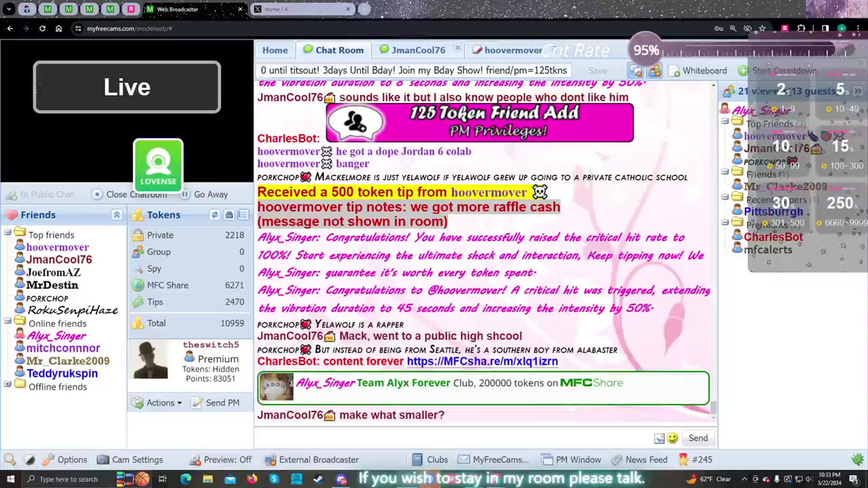Switch to the Home tab
Image resolution: width=868 pixels, height=488 pixels.
click(275, 50)
